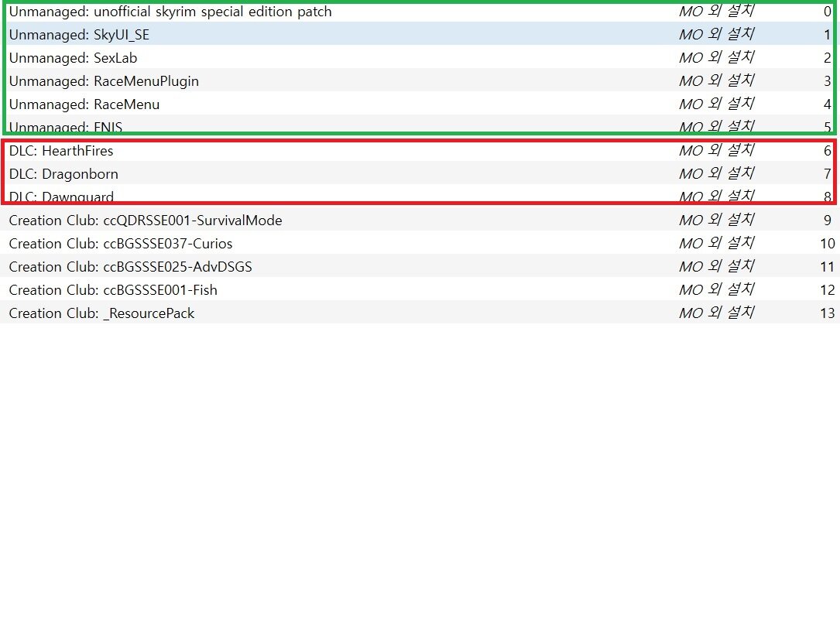This screenshot has height=619, width=840.
Task: Click the 'MO 외 설치' cell for RaceMenu
Action: [x=717, y=104]
